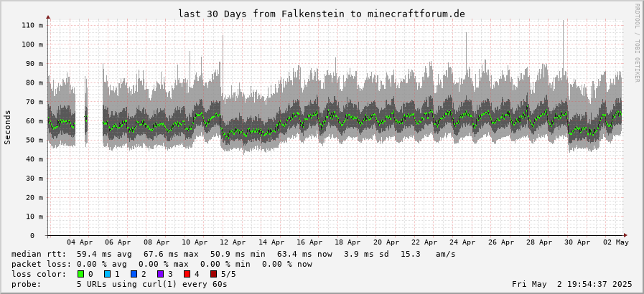The image size is (644, 294).
Task: Click the '16 Apr' date label
Action: (x=309, y=242)
